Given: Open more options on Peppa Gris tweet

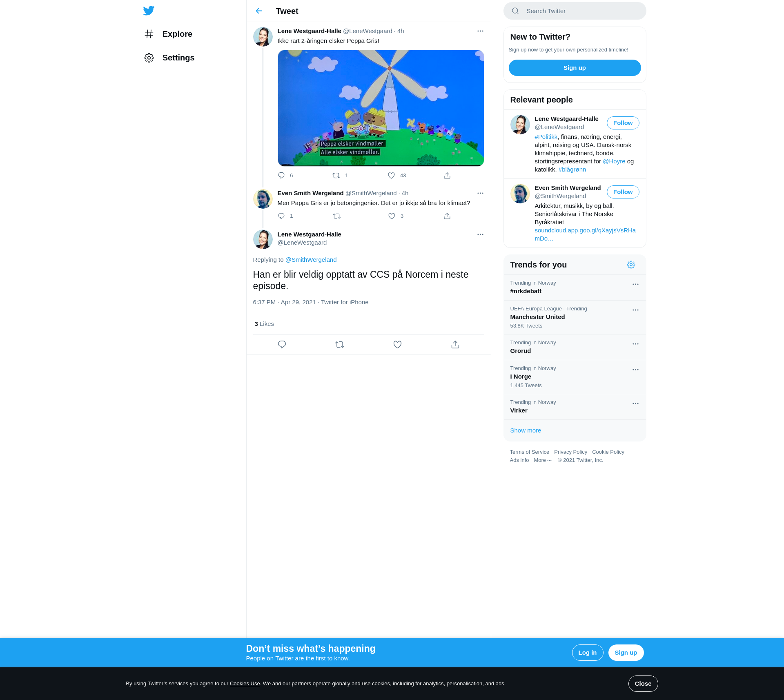Looking at the screenshot, I should [x=480, y=31].
